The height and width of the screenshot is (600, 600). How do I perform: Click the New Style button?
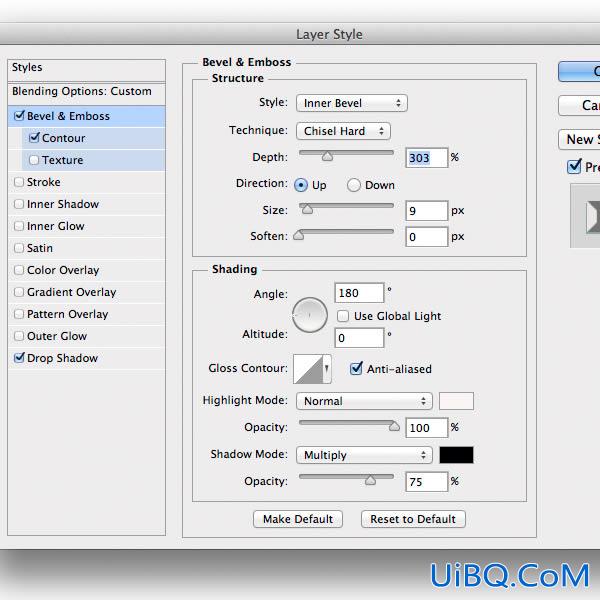(579, 139)
